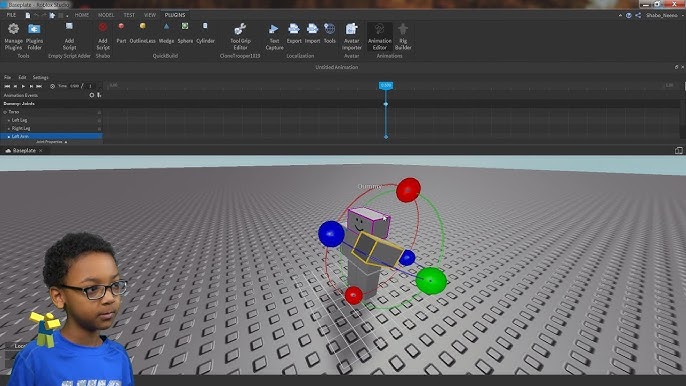Open the Animation Editor plugin
Screen dimensions: 686x386
[x=379, y=37]
